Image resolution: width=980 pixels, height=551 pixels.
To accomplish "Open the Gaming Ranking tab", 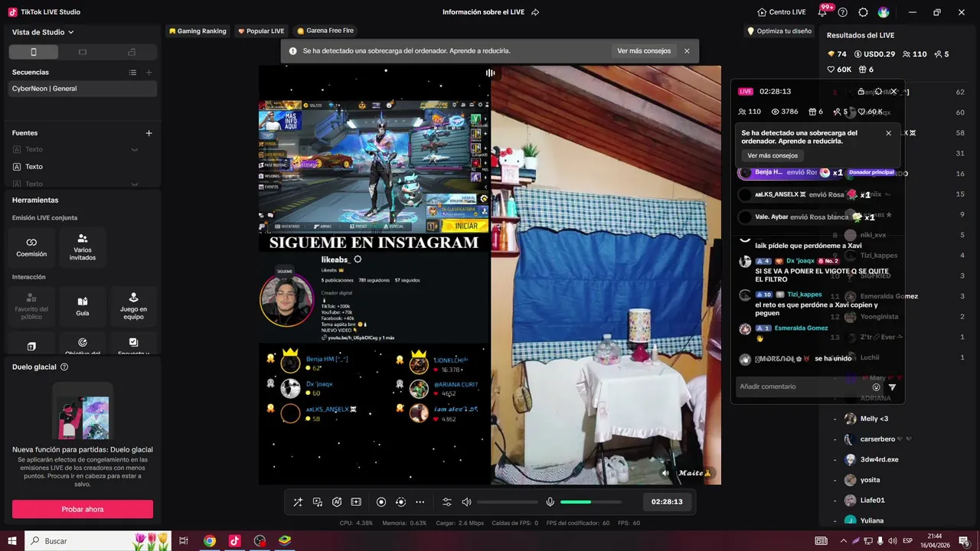I will click(198, 31).
